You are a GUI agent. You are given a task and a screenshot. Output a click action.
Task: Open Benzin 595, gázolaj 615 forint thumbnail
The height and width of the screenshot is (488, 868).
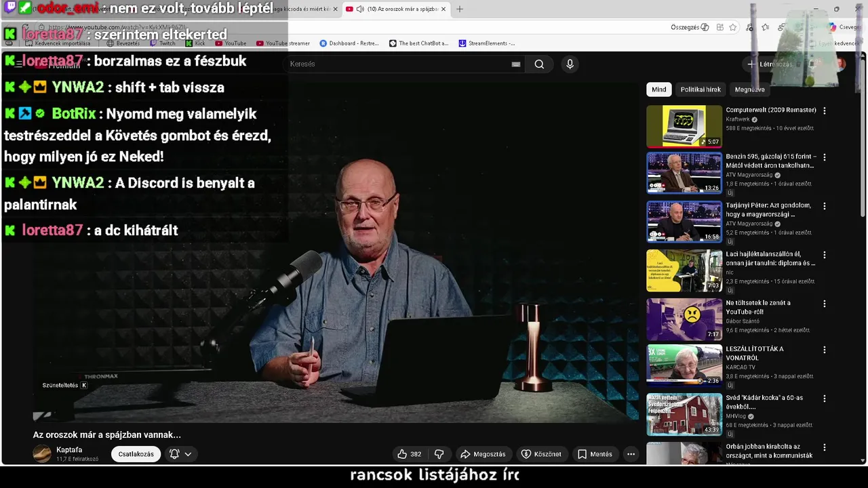[684, 173]
